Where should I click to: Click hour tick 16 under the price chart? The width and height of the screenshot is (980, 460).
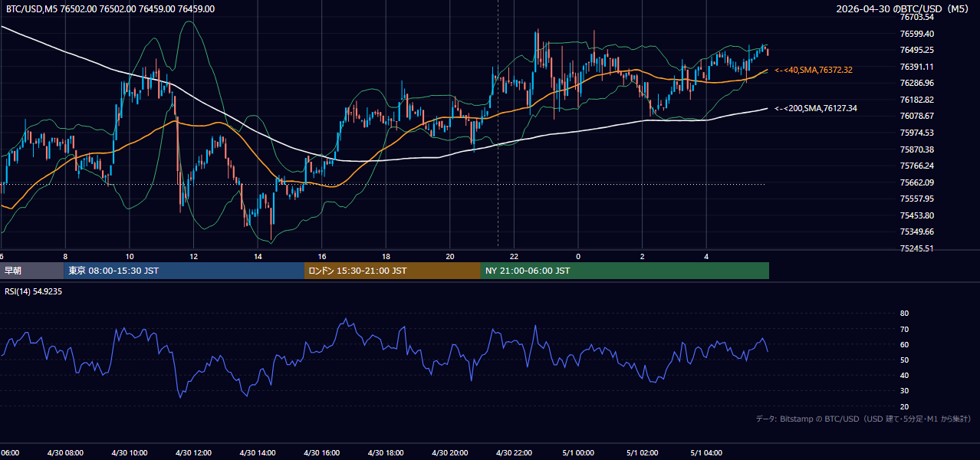click(x=321, y=256)
